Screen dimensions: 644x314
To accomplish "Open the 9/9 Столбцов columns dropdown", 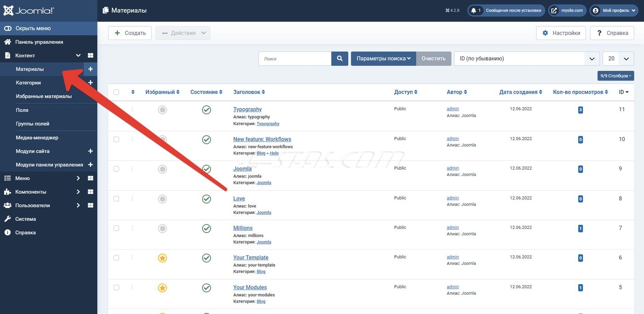I will (x=616, y=76).
